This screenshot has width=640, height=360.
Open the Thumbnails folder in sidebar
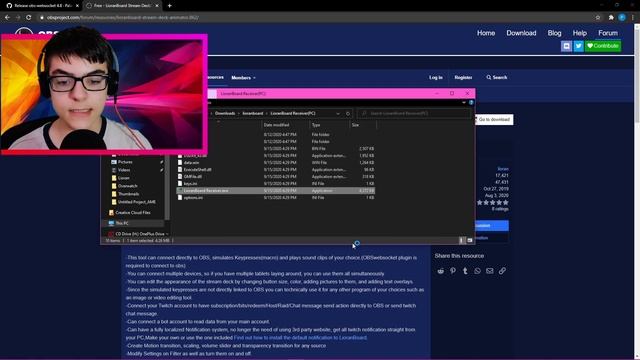click(x=128, y=194)
